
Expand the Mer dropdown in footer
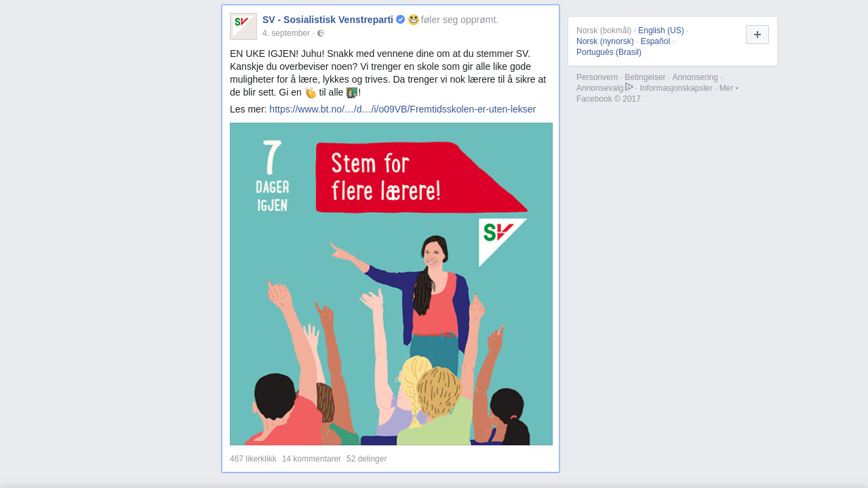pyautogui.click(x=729, y=88)
